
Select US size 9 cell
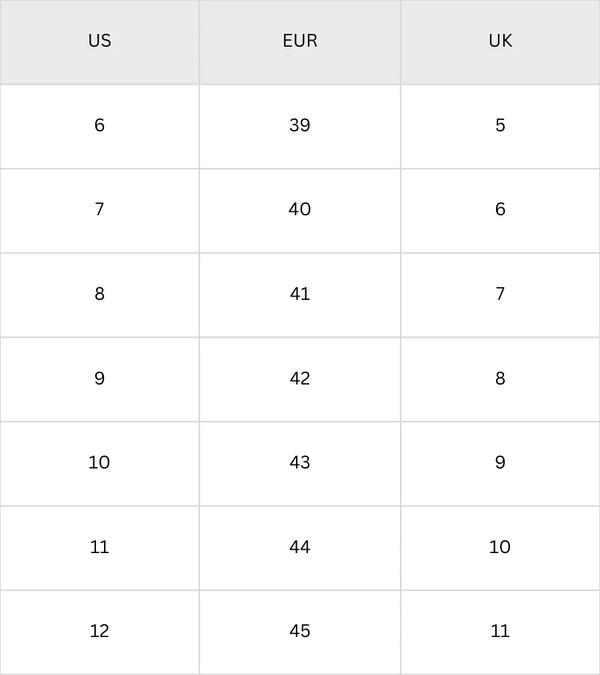[99, 378]
